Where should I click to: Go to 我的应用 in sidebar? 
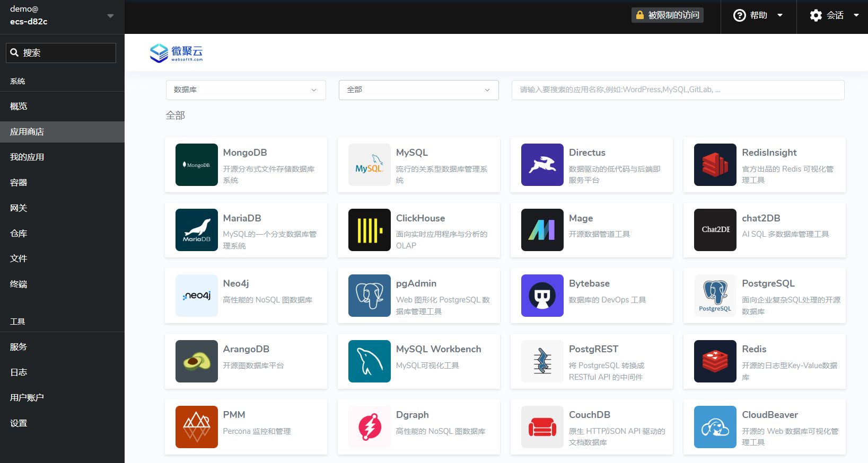tap(62, 157)
